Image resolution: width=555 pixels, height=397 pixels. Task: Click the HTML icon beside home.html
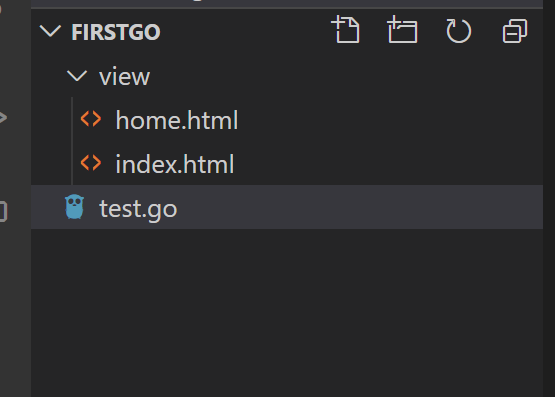91,119
